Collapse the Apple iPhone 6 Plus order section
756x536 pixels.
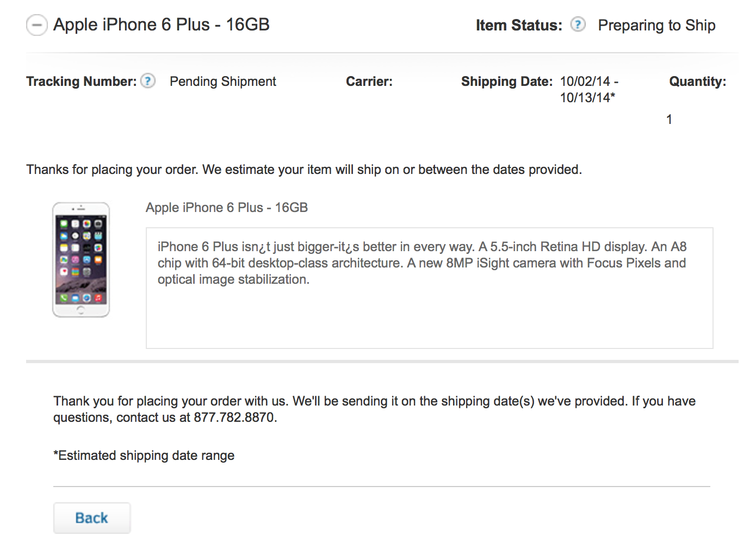click(36, 26)
